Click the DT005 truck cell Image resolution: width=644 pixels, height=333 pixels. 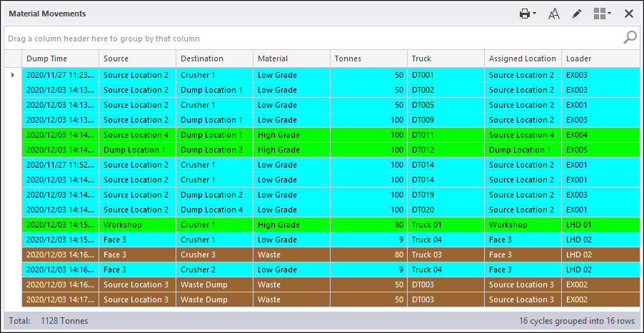tap(446, 105)
